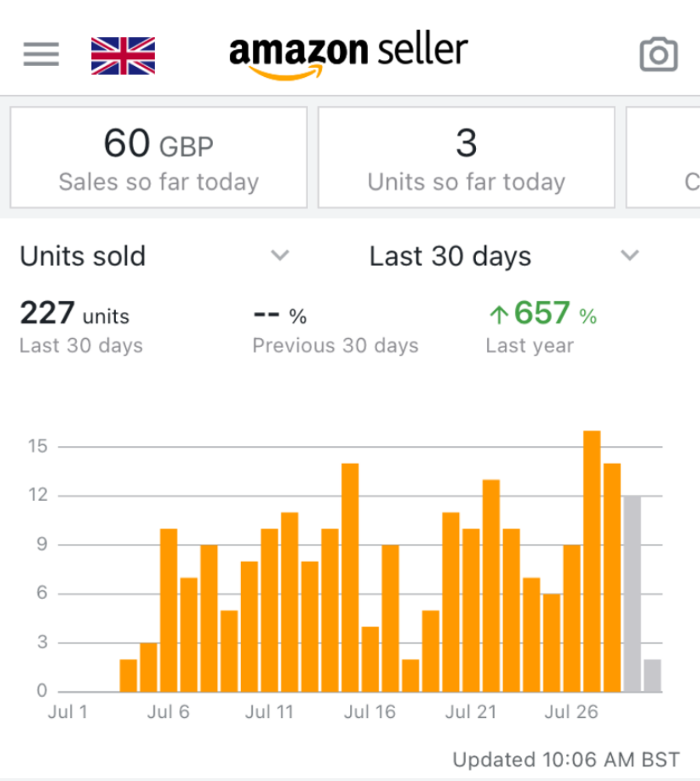Tap the Jul 26 axis date label
The image size is (700, 781).
[571, 713]
